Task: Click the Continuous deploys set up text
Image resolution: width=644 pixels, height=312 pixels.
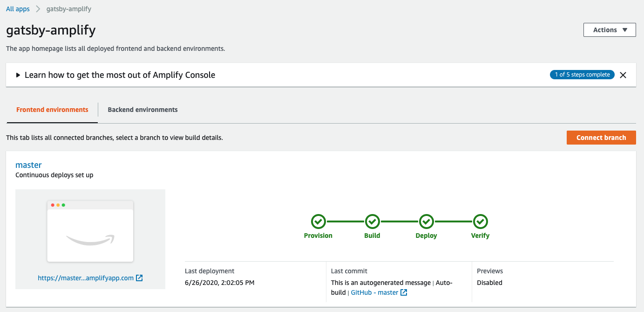Action: pyautogui.click(x=54, y=175)
